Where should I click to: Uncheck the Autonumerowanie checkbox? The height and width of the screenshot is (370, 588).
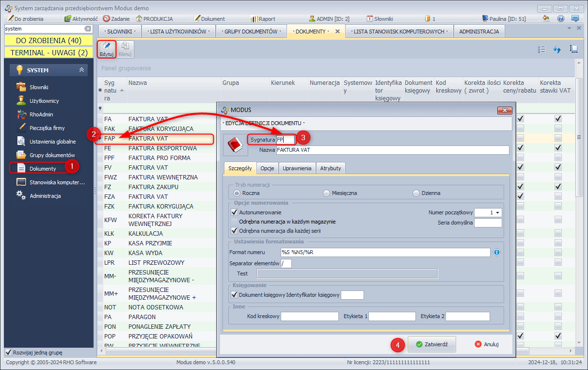(235, 212)
